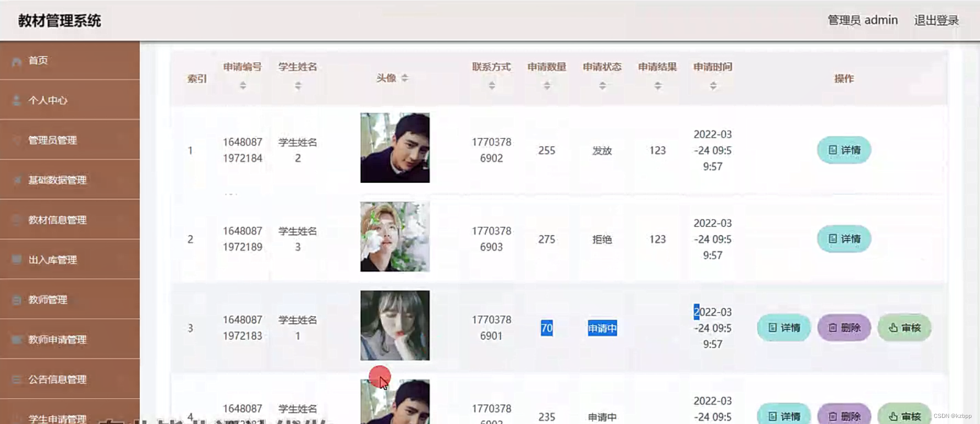The image size is (980, 424).
Task: Click 操作 column header
Action: pyautogui.click(x=844, y=79)
